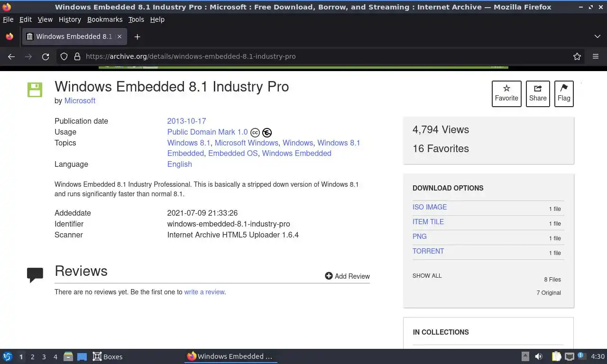Click the green floppy disk software icon

[x=35, y=90]
